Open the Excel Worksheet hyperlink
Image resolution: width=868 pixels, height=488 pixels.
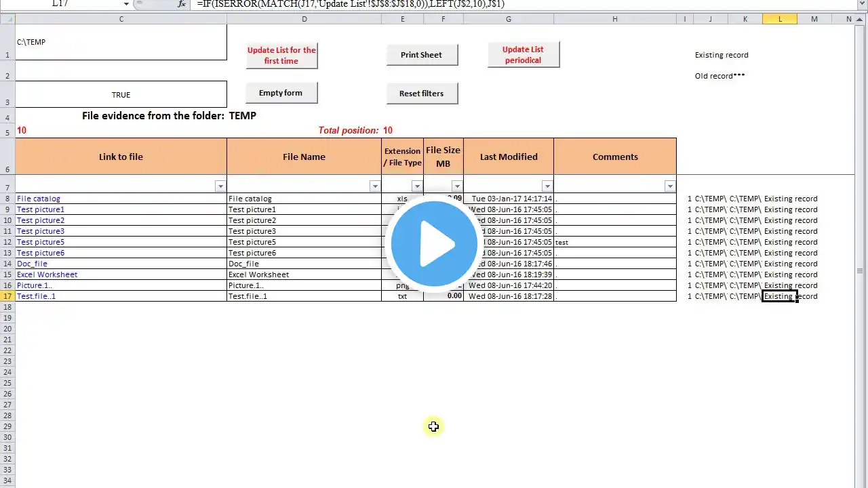47,274
